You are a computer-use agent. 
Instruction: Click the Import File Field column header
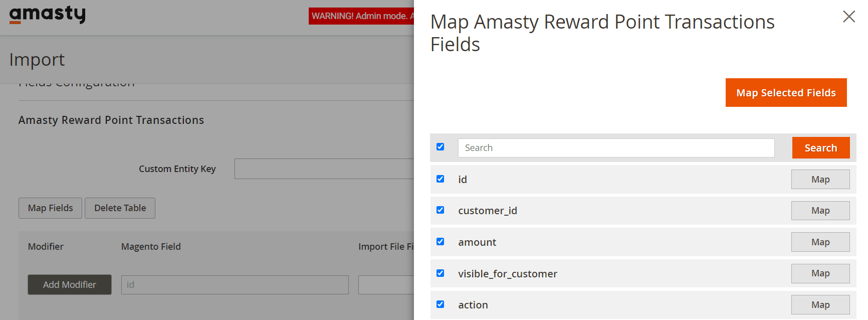click(386, 247)
